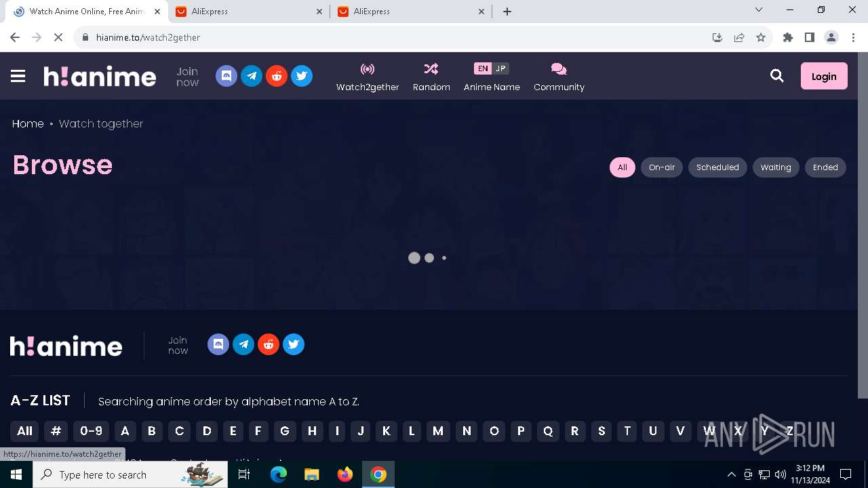Open the Chrome extensions puzzle icon
The height and width of the screenshot is (488, 868).
pyautogui.click(x=788, y=37)
